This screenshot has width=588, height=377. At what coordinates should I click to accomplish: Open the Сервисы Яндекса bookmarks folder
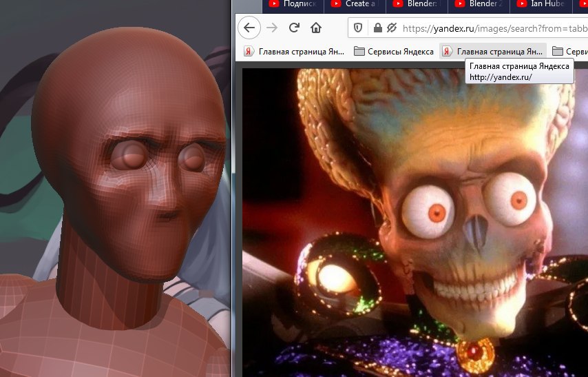pos(394,52)
